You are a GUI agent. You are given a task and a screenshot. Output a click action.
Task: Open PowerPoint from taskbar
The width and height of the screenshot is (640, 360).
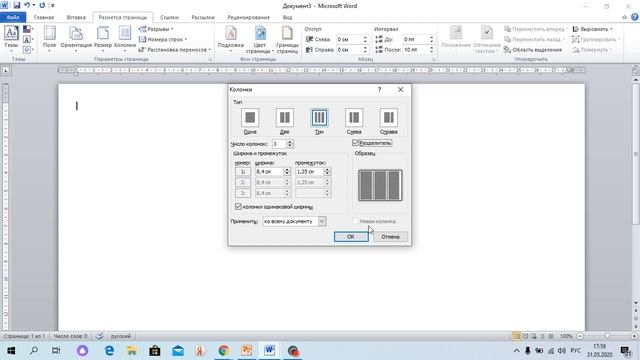tap(246, 351)
